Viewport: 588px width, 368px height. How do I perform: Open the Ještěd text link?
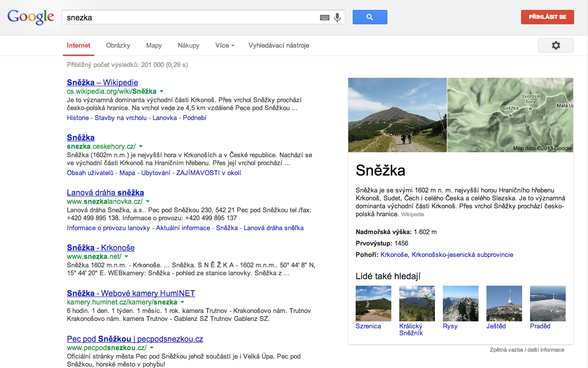[x=496, y=326]
